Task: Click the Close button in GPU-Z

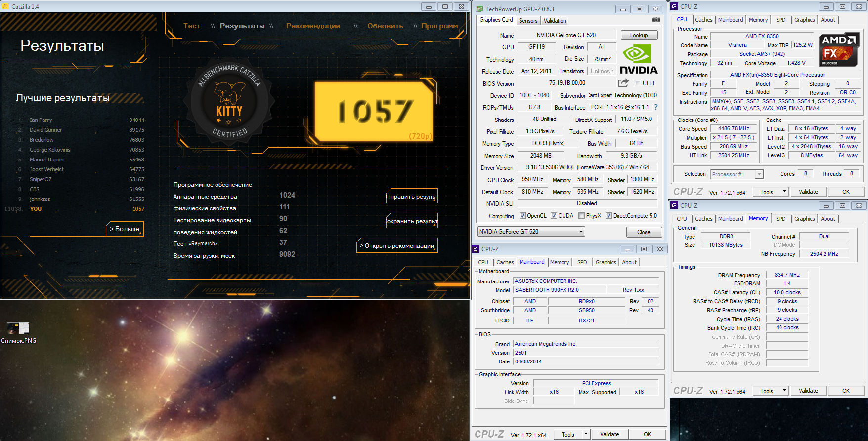Action: tap(644, 232)
